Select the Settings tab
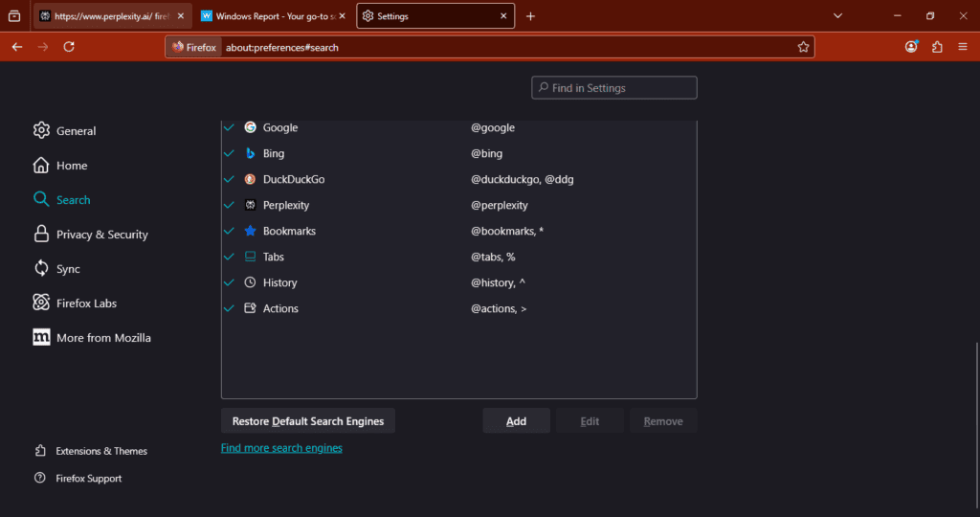 435,16
